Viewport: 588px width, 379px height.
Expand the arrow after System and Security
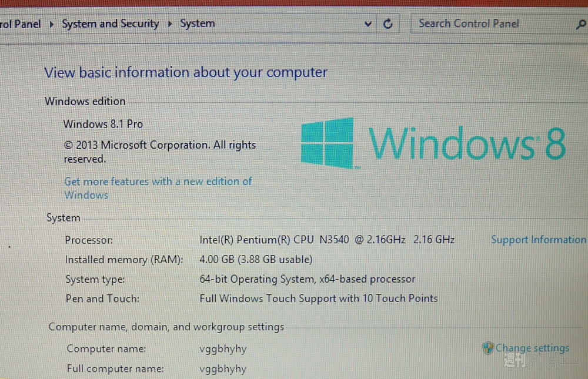[x=170, y=24]
